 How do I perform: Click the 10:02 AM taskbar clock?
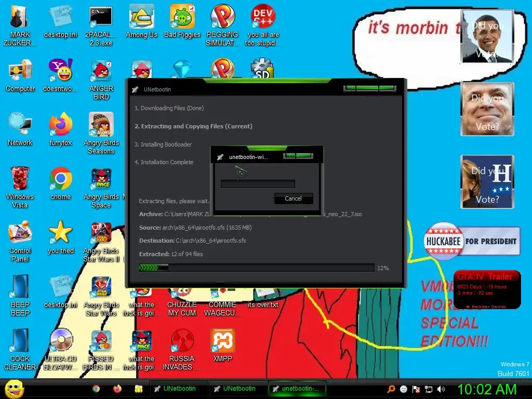487,389
